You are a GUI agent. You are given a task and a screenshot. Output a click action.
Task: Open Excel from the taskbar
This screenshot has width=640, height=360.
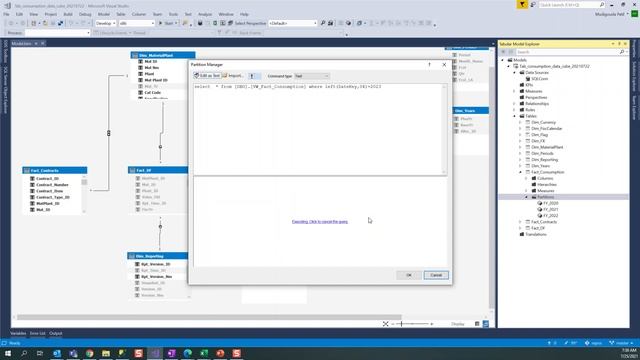point(204,353)
